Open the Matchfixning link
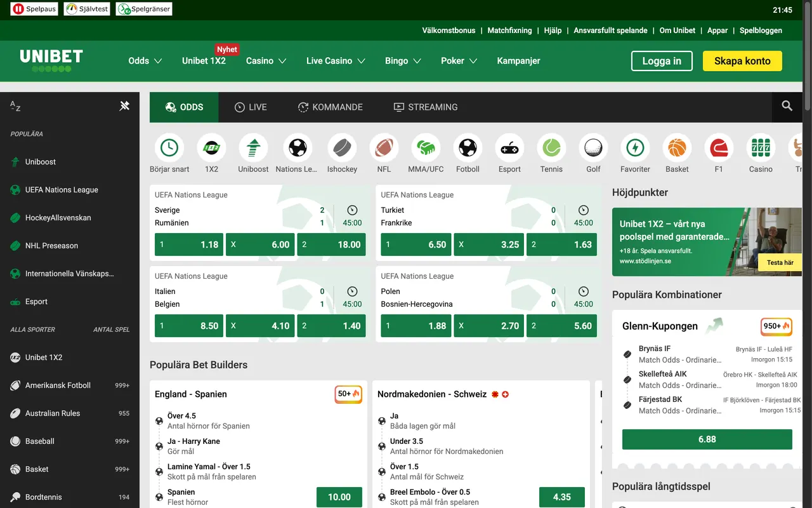The image size is (812, 508). coord(509,30)
